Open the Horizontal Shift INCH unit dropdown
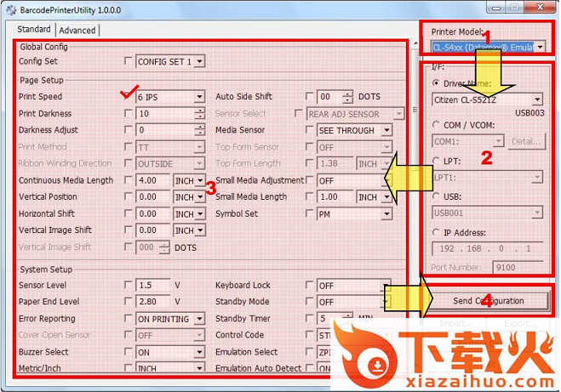Screen dimensions: 561x392 [200, 214]
